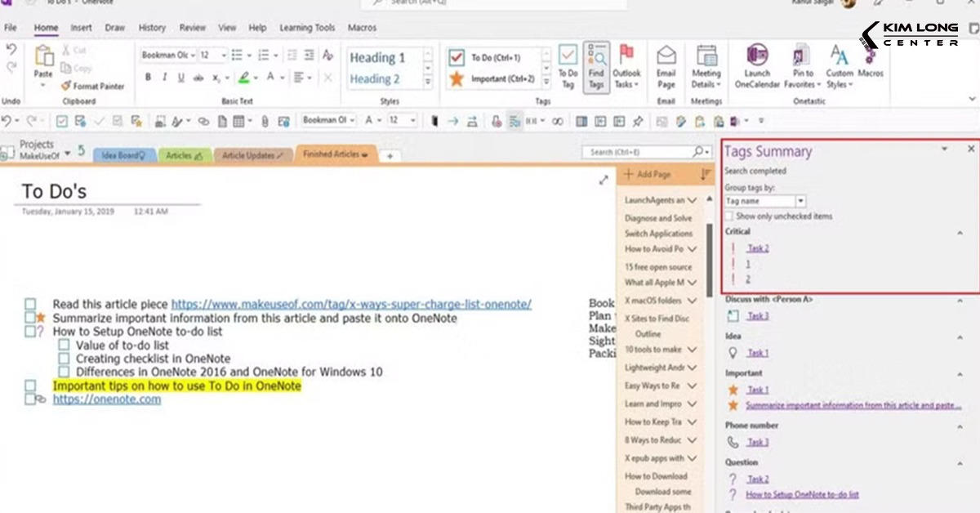
Task: Open the font color picker arrow
Action: tap(283, 77)
